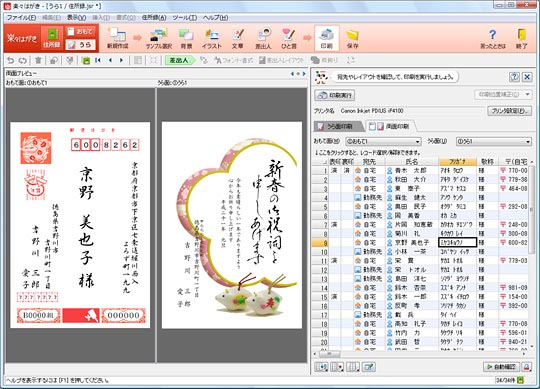This screenshot has height=389, width=540.
Task: Click the 敬称 column header
Action: (487, 161)
